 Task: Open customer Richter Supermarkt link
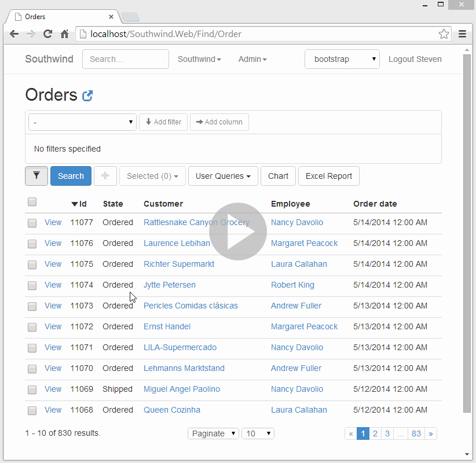(179, 264)
